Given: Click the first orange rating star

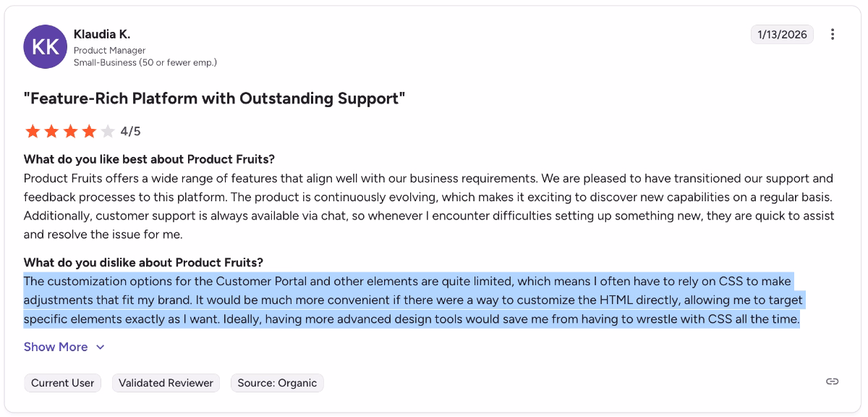Looking at the screenshot, I should point(33,131).
